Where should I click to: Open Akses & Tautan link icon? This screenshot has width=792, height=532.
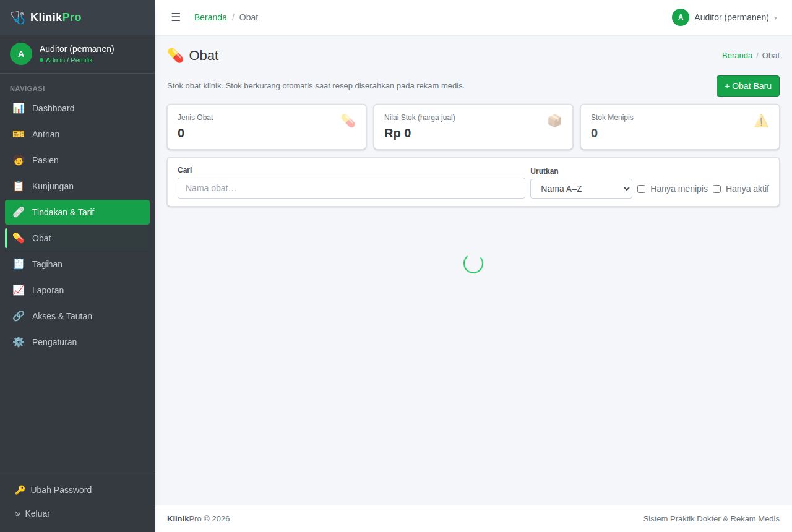[x=19, y=316]
